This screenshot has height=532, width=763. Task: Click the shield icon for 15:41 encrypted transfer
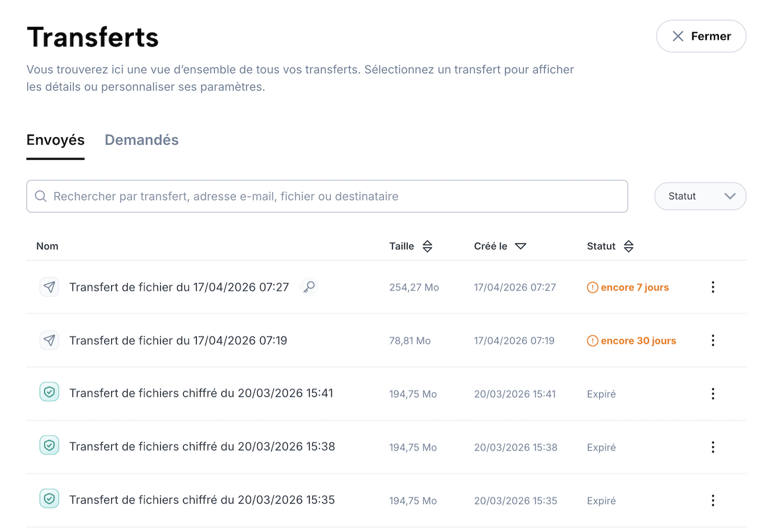click(50, 392)
